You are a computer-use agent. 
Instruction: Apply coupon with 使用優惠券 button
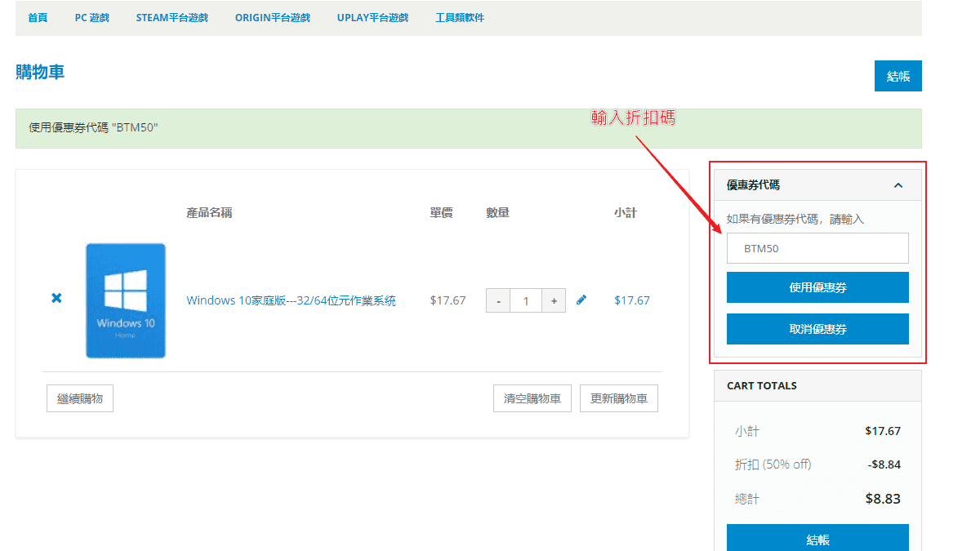[x=817, y=287]
